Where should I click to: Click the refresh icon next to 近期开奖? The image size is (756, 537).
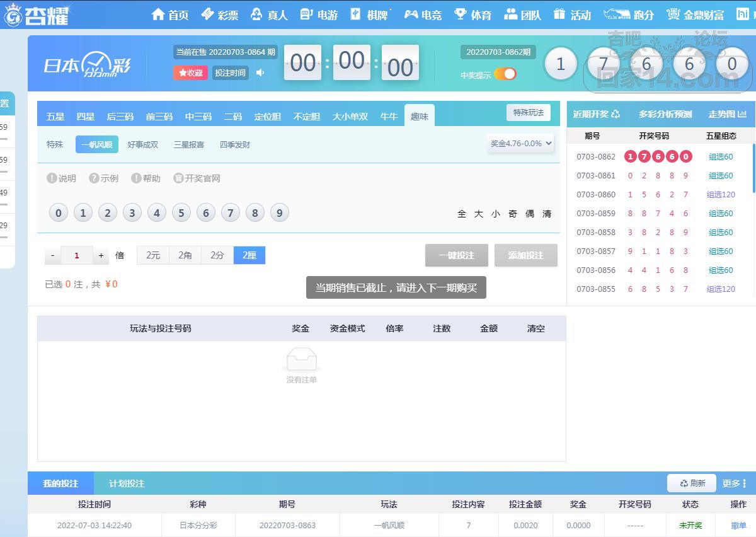tap(616, 114)
